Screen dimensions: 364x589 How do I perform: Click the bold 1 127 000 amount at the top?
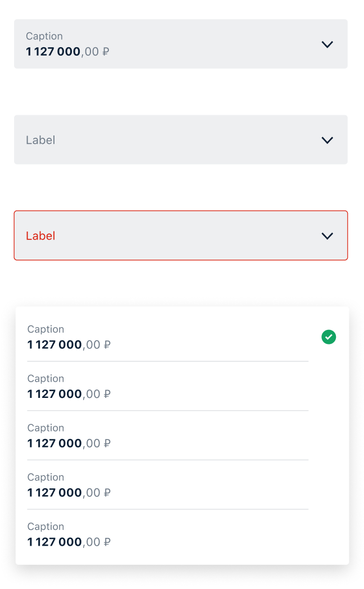(54, 51)
